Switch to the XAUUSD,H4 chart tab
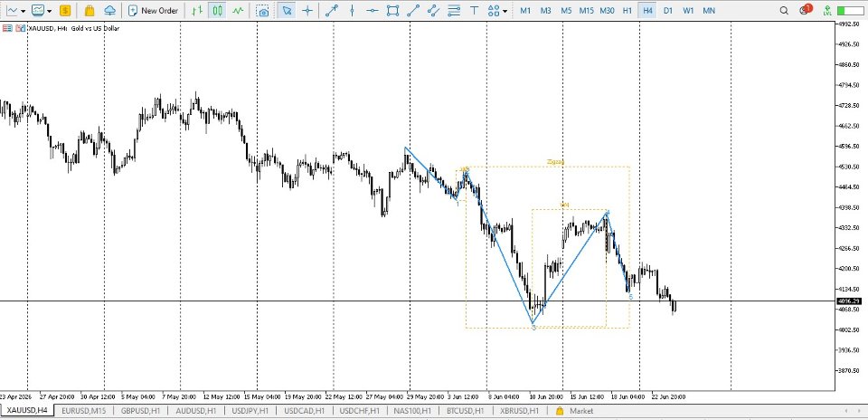This screenshot has width=868, height=420. tap(27, 411)
